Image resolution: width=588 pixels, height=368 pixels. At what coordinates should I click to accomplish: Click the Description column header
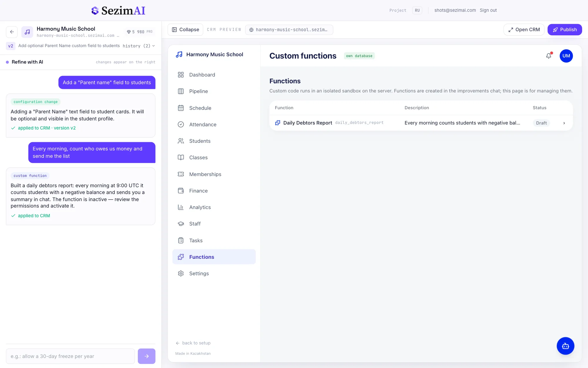417,108
